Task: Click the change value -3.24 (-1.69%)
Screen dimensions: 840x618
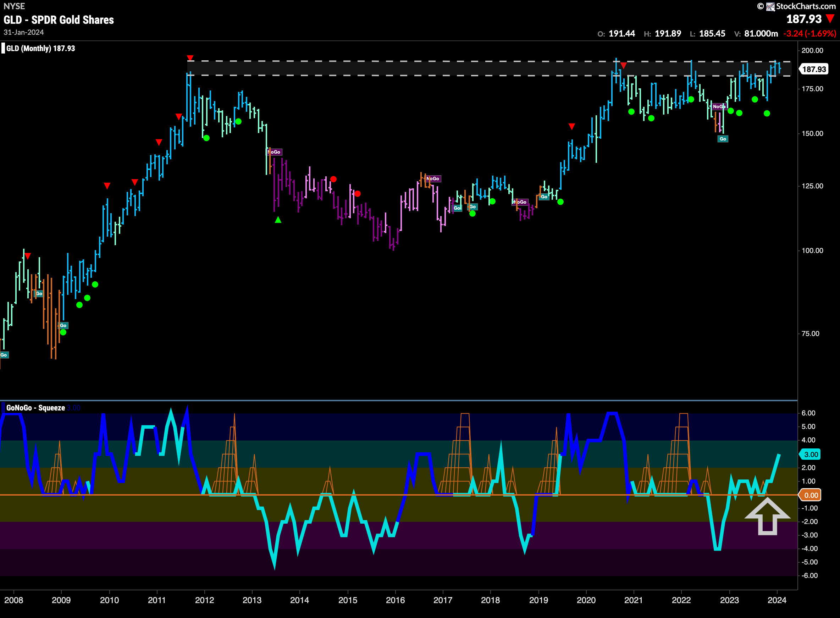Action: pos(810,34)
